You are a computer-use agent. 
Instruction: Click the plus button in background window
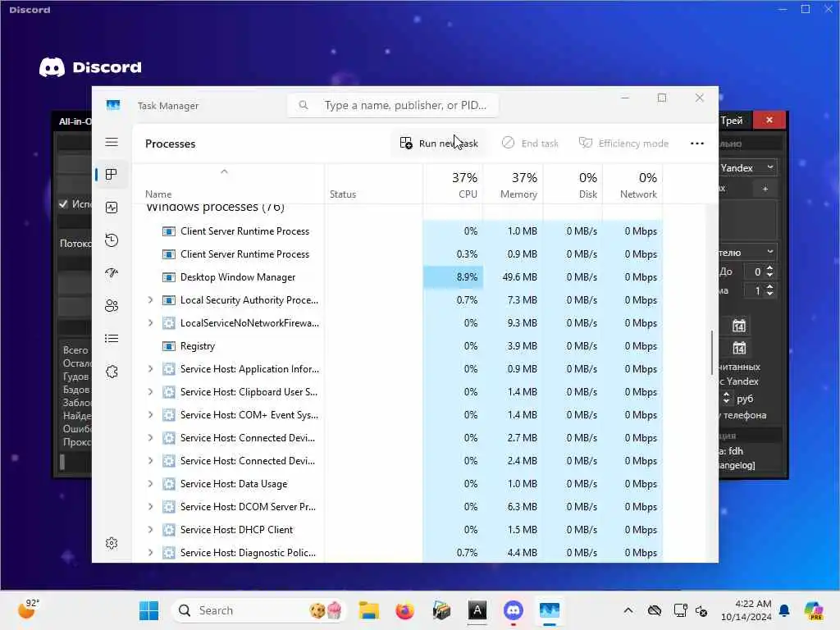[765, 189]
